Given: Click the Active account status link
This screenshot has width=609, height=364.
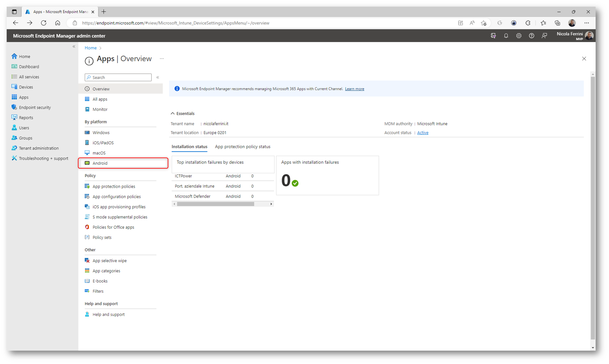Looking at the screenshot, I should [422, 133].
